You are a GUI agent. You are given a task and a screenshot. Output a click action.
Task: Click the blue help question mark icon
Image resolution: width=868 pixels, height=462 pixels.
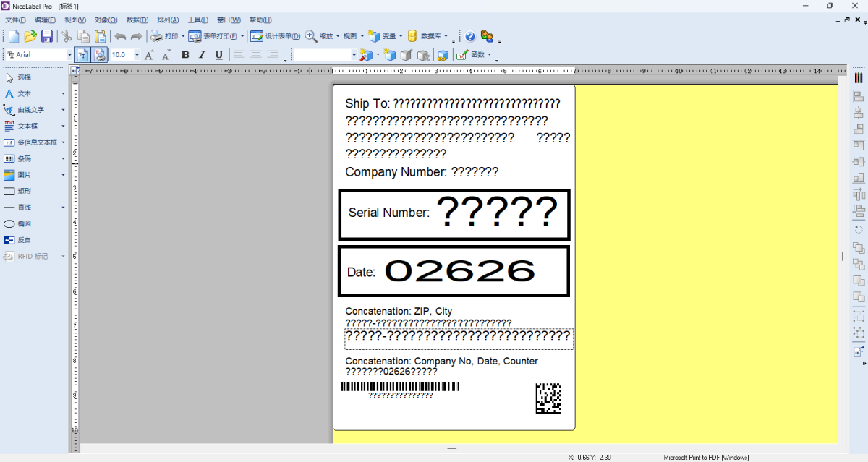[x=470, y=36]
